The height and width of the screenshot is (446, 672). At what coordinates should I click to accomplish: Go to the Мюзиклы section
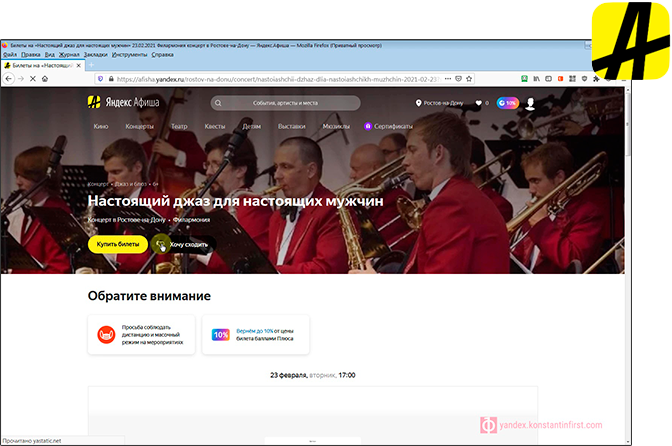(336, 126)
